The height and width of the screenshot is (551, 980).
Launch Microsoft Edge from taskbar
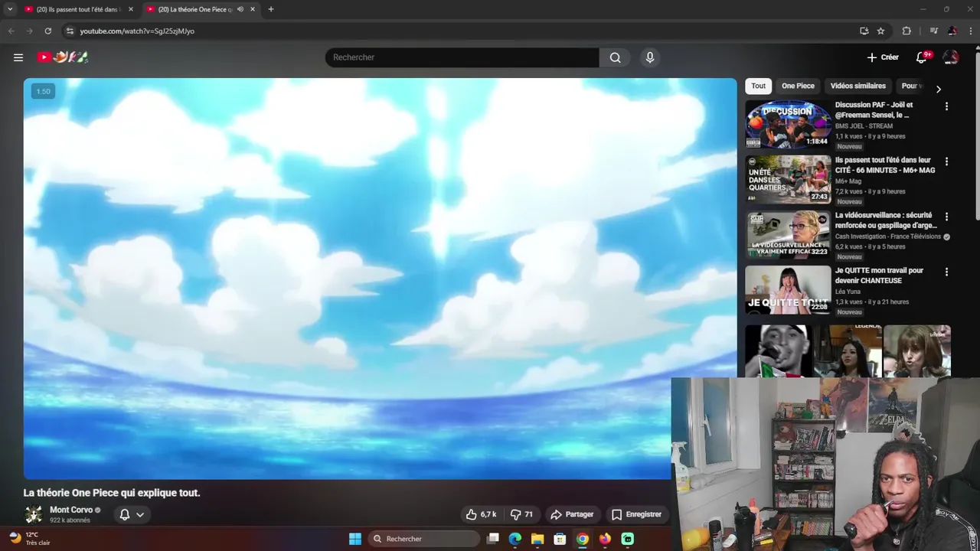[x=515, y=539]
